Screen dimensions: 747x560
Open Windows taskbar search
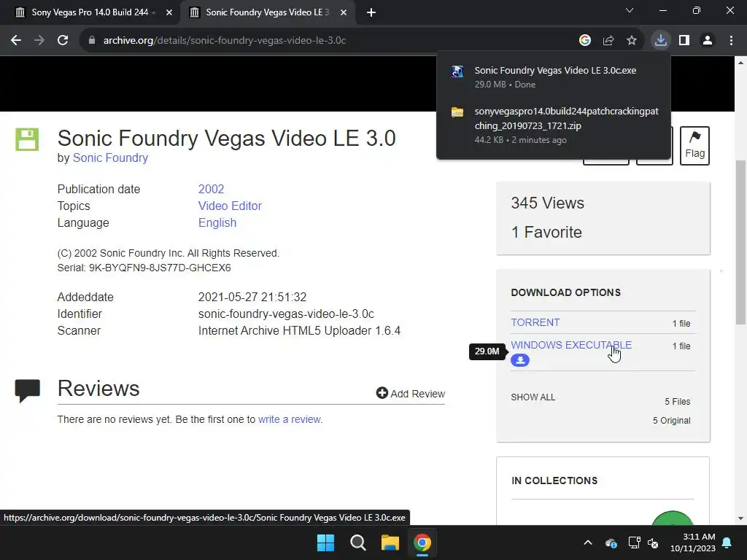click(357, 542)
